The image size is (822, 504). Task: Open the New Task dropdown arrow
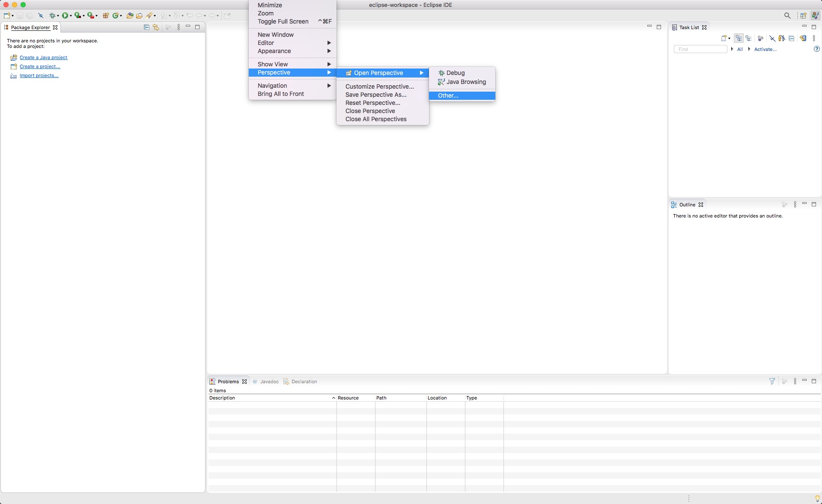[x=729, y=39]
